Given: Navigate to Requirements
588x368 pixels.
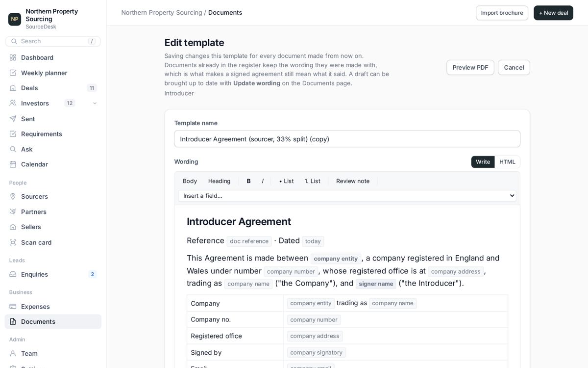Looking at the screenshot, I should (x=53, y=134).
